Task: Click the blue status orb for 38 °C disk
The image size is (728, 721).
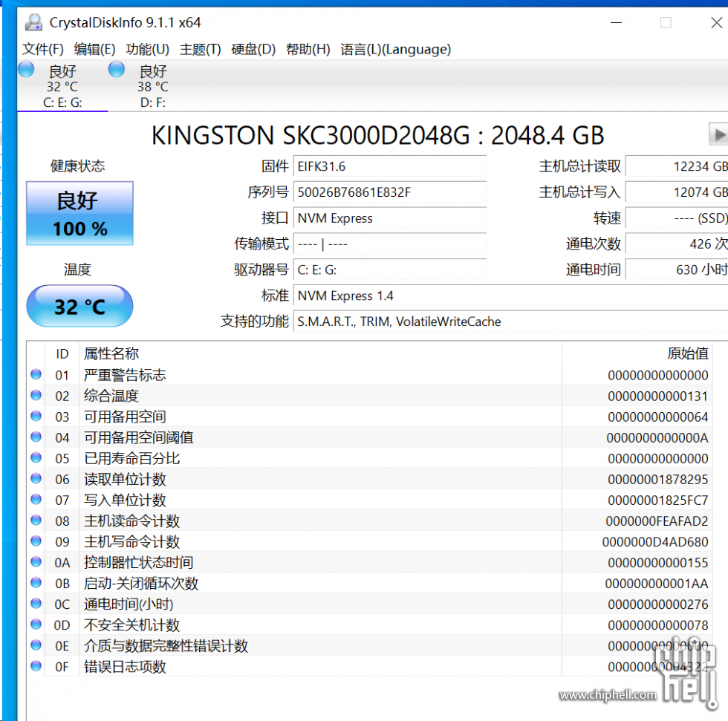Action: 117,69
